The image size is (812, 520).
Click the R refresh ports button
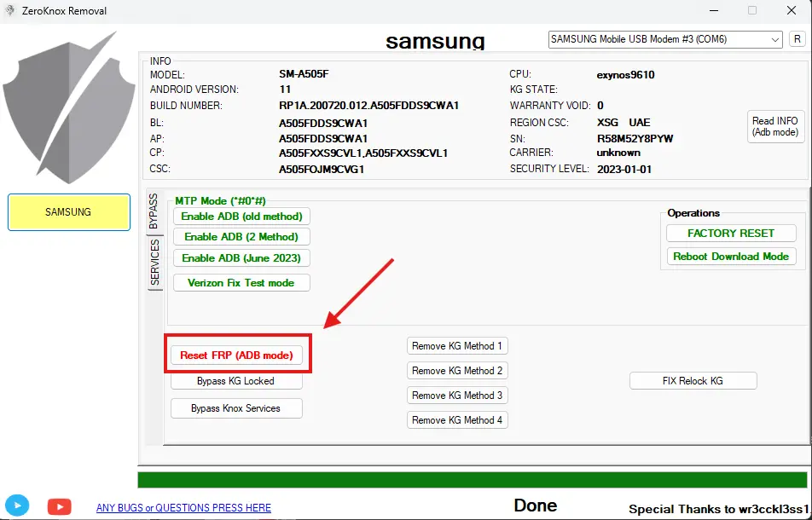click(797, 39)
